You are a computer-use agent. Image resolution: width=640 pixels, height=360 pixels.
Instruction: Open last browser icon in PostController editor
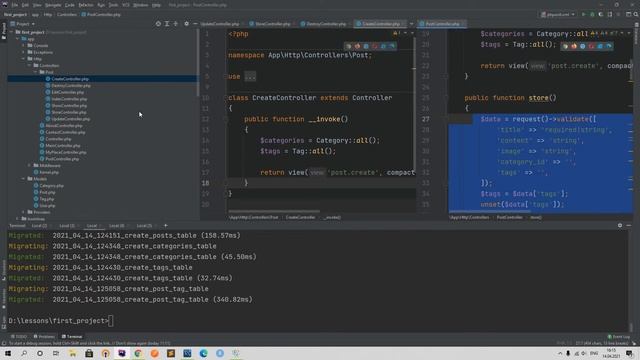609,46
